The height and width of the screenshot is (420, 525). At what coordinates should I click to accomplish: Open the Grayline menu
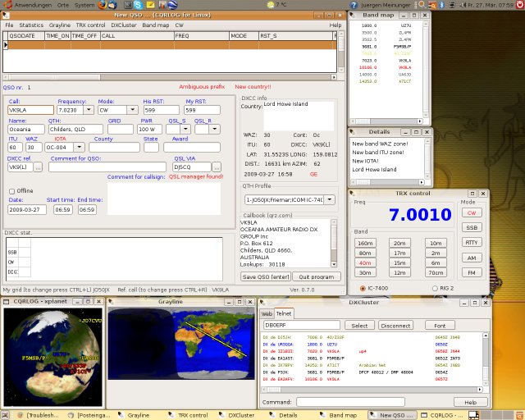tap(60, 25)
